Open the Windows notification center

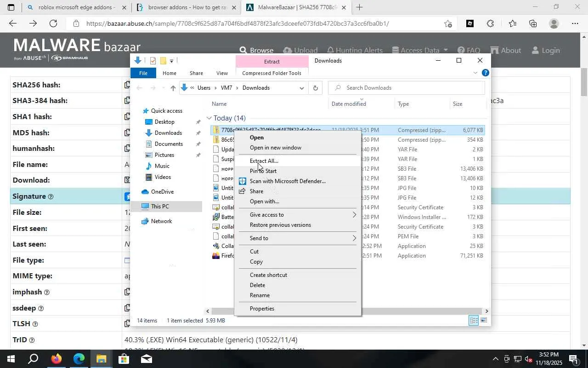tap(573, 359)
